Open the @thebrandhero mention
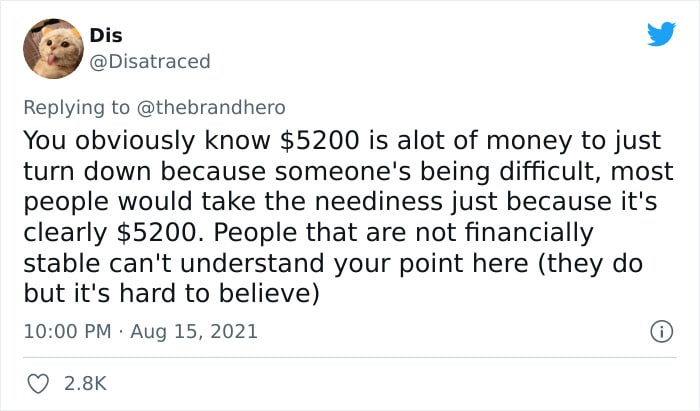Viewport: 700px width, 411px height. (x=211, y=108)
